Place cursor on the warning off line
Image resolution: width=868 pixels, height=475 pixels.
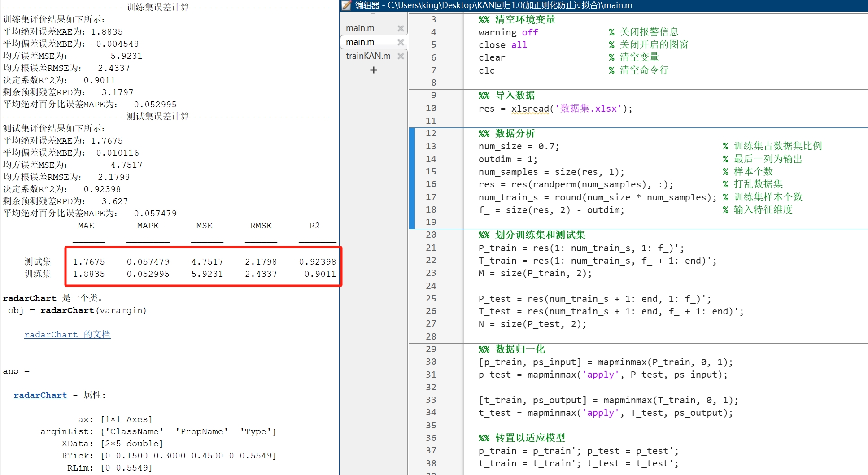pyautogui.click(x=508, y=32)
